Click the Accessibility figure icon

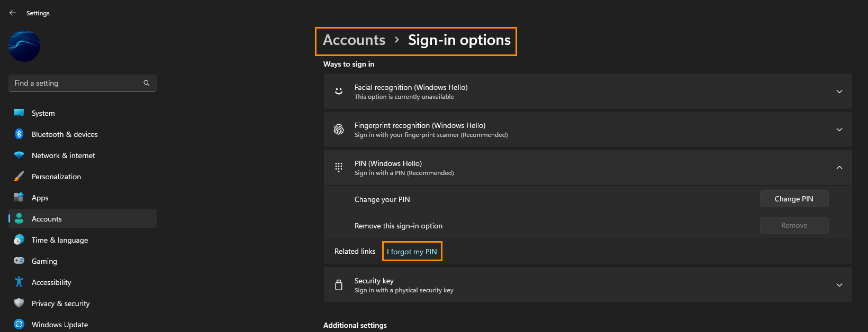pos(19,282)
